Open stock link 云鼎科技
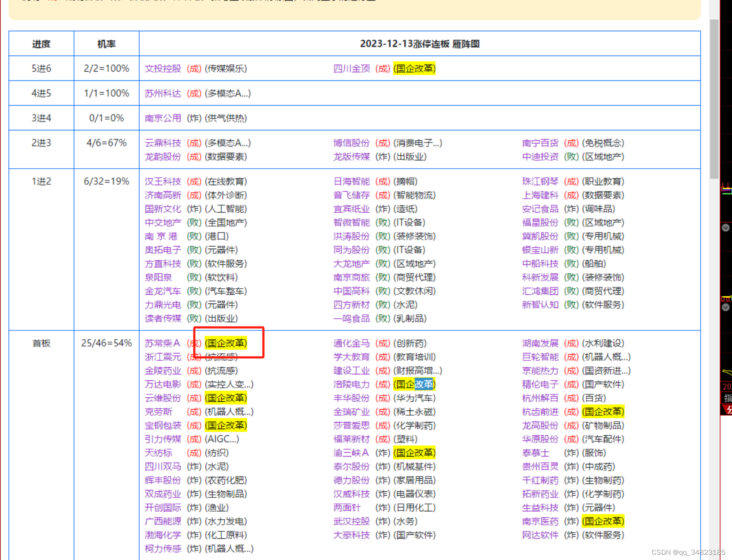The height and width of the screenshot is (560, 732). 163,143
